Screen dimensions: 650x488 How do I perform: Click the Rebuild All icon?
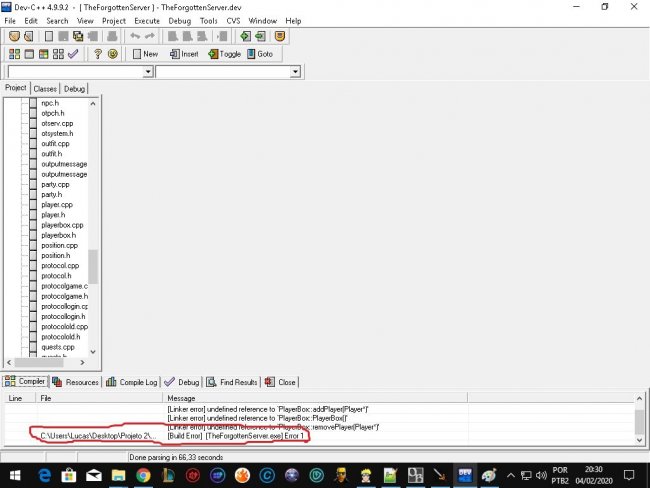58,54
